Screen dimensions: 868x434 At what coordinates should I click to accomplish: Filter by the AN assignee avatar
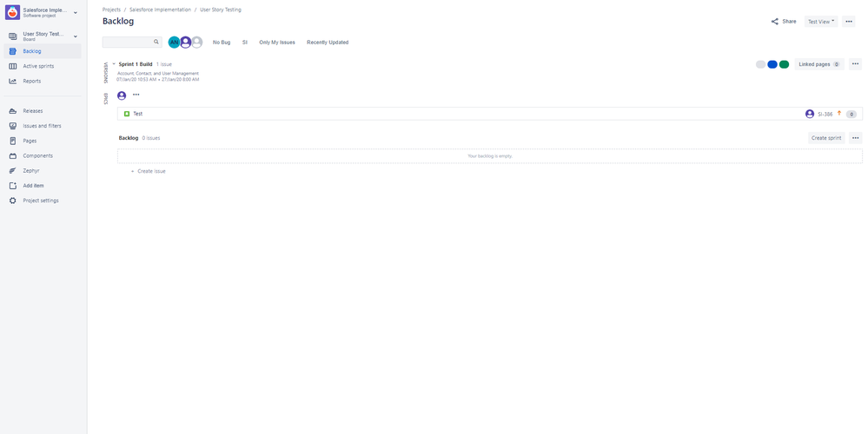(x=174, y=43)
